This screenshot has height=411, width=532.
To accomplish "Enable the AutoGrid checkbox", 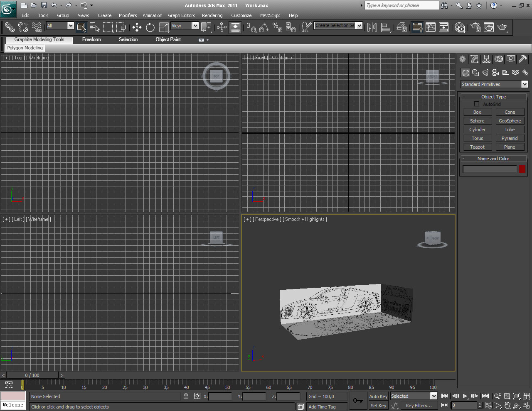I will click(x=476, y=104).
